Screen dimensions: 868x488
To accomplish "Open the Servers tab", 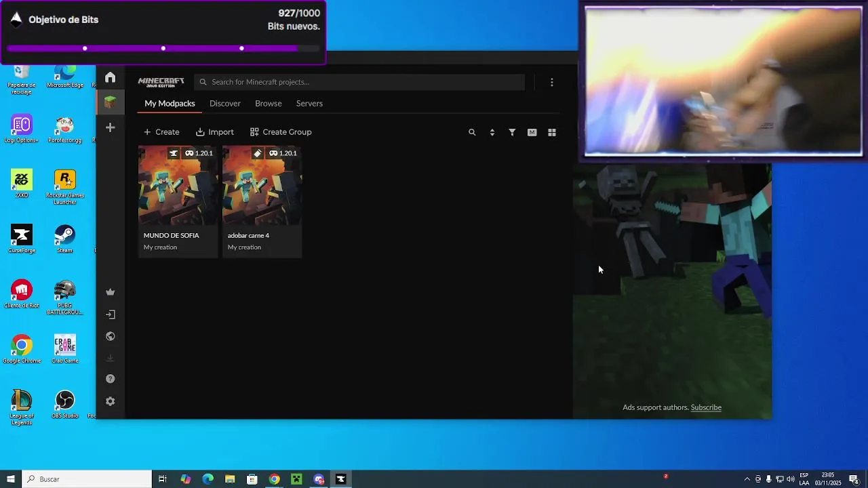I will tap(309, 104).
